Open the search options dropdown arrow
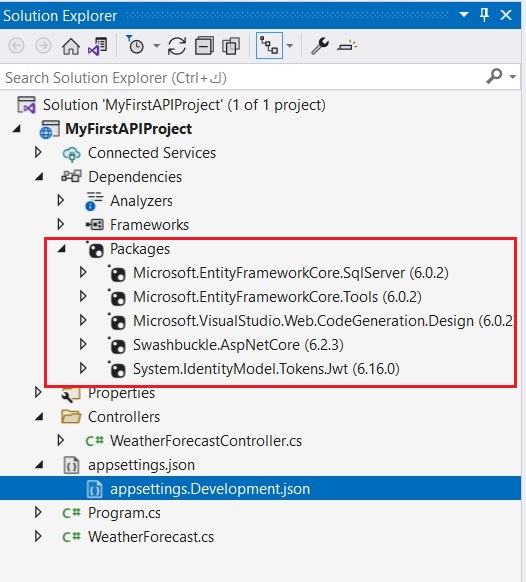Screen dimensions: 526x582 coord(513,77)
